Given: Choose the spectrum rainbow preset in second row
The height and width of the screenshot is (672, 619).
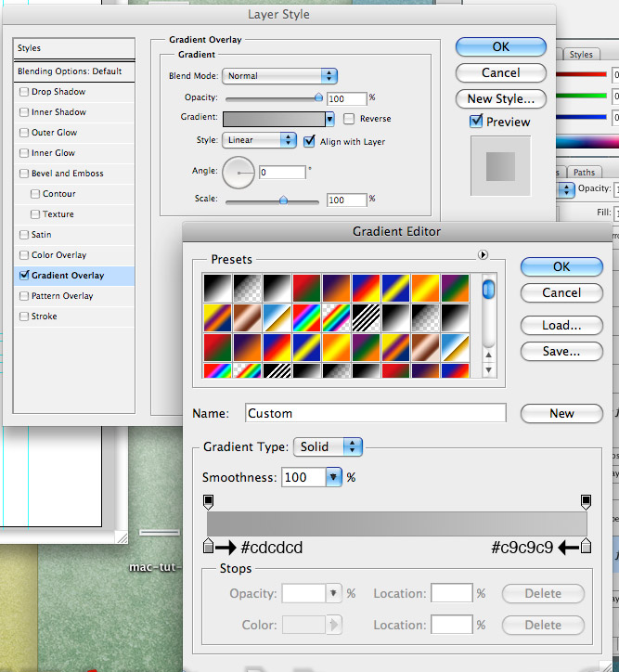Looking at the screenshot, I should 306,318.
